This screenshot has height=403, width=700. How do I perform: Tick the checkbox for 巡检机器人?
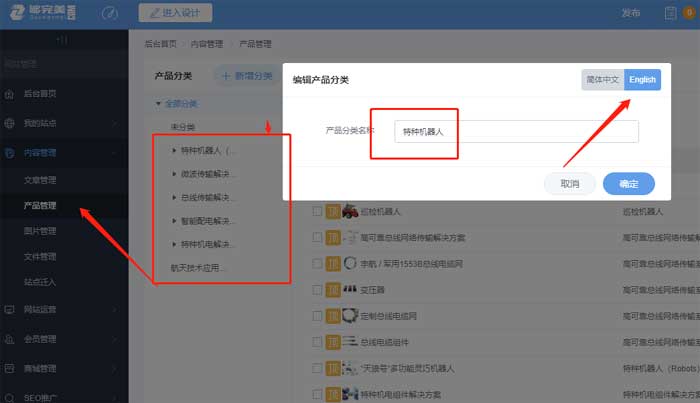[x=317, y=212]
